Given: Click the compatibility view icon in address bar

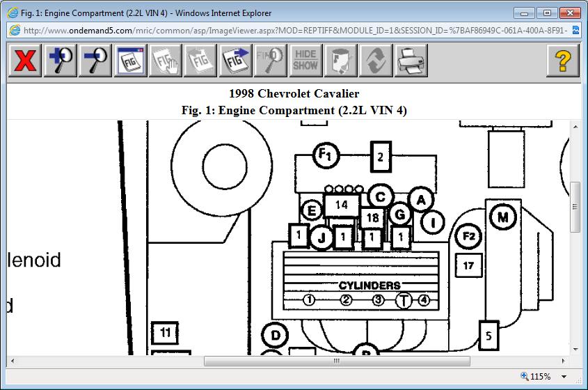Looking at the screenshot, I should point(575,31).
